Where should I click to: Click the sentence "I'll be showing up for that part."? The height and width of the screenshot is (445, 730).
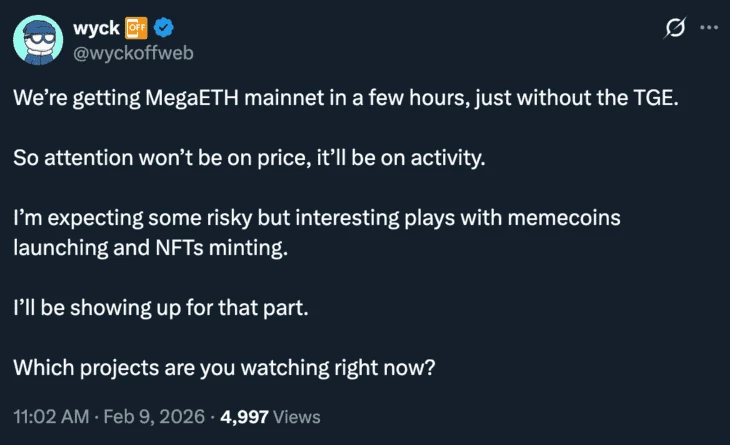(160, 307)
